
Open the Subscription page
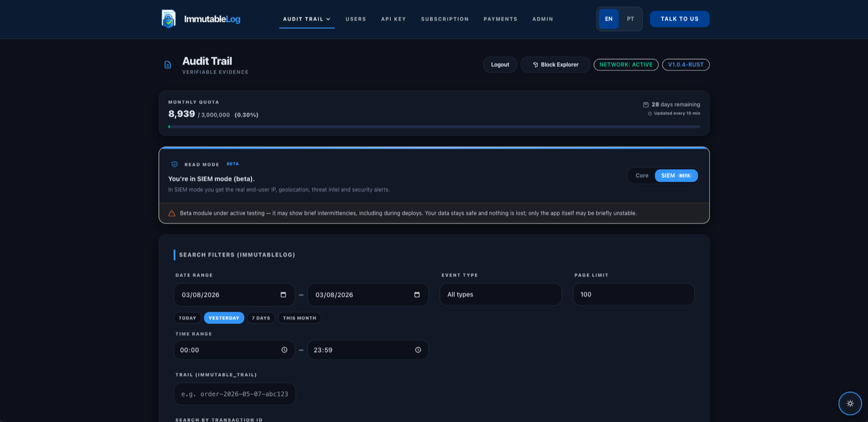pos(445,19)
